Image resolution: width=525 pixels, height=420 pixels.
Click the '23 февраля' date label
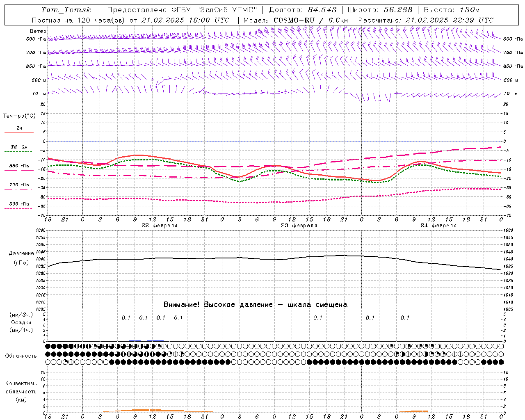[x=299, y=226]
